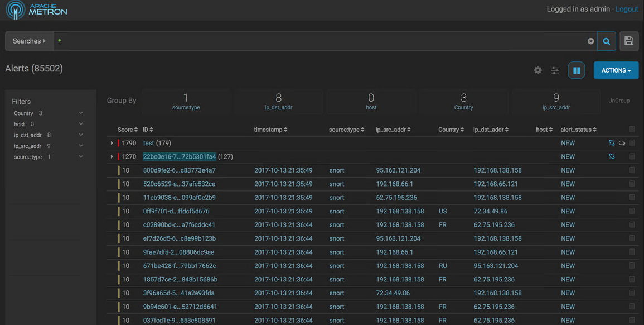Click the UnGroup link
Image resolution: width=644 pixels, height=325 pixels.
619,101
